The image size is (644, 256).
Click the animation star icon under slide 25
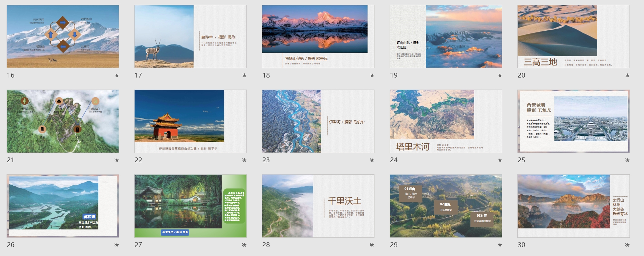click(627, 160)
